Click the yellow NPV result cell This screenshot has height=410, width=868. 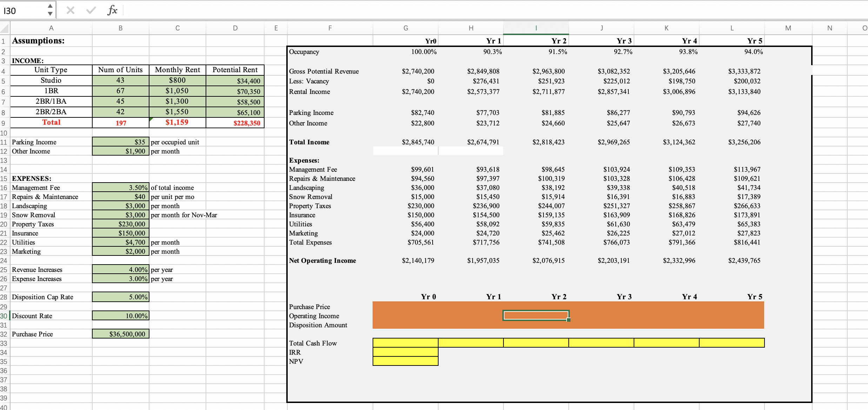coord(405,361)
